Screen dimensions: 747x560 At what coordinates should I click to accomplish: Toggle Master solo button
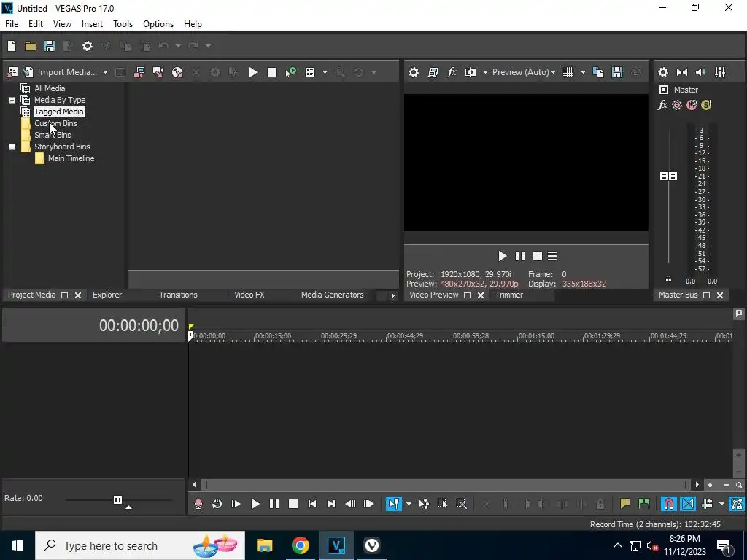pos(706,105)
